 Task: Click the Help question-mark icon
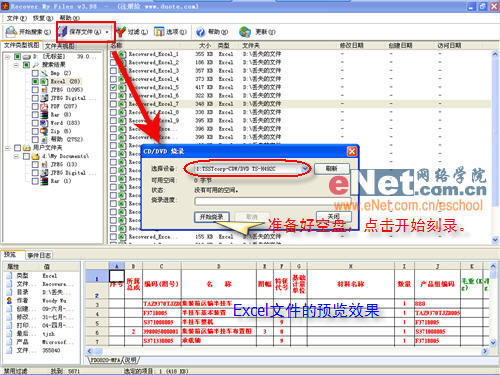point(200,32)
